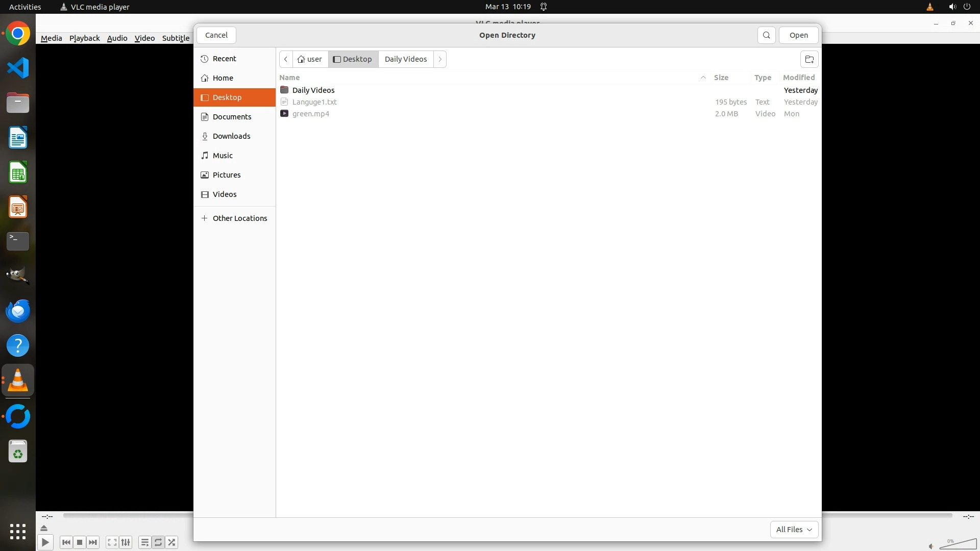Toggle the playlist view icon
The width and height of the screenshot is (980, 551).
click(145, 542)
